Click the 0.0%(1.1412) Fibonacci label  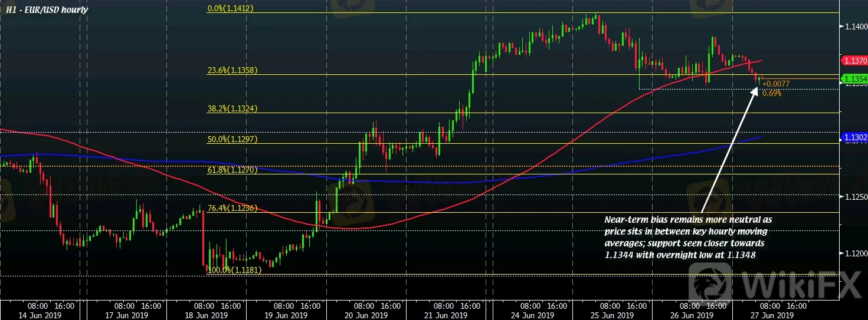pyautogui.click(x=232, y=9)
